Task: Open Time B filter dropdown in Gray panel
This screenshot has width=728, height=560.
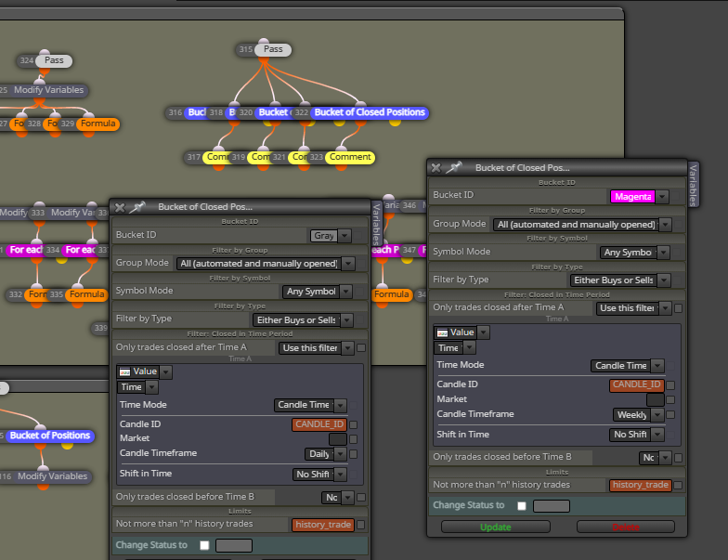Action: click(x=347, y=498)
